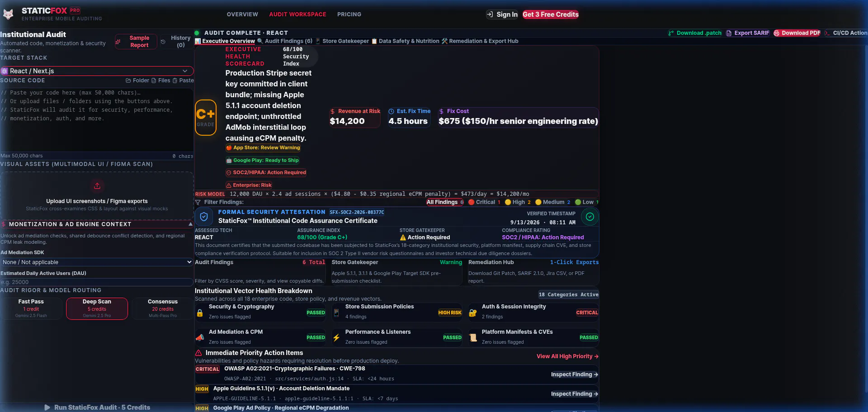This screenshot has height=412, width=868.
Task: Select the Deep Scan mode
Action: [97, 308]
